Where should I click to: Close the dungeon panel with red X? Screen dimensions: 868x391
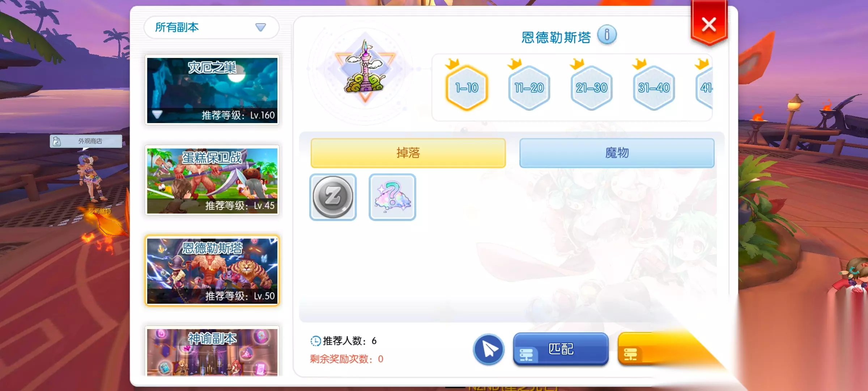click(x=709, y=25)
